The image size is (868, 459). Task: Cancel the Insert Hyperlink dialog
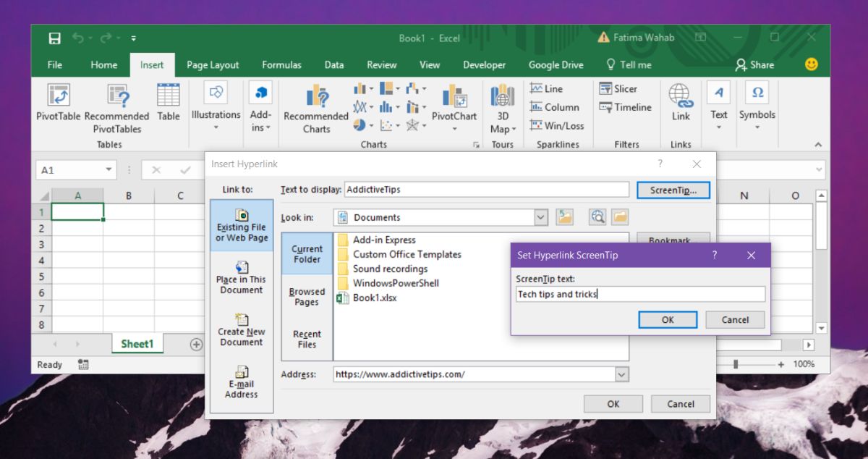pos(681,404)
